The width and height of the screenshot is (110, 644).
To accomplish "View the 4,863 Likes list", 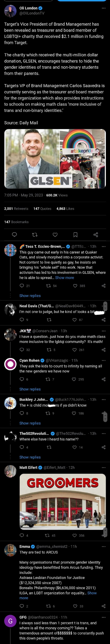I will tap(65, 209).
